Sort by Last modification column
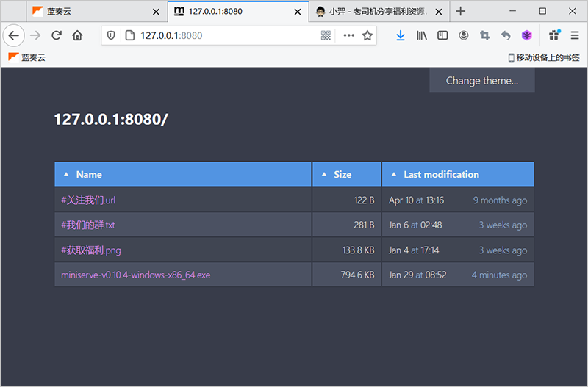The image size is (588, 387). coord(441,175)
